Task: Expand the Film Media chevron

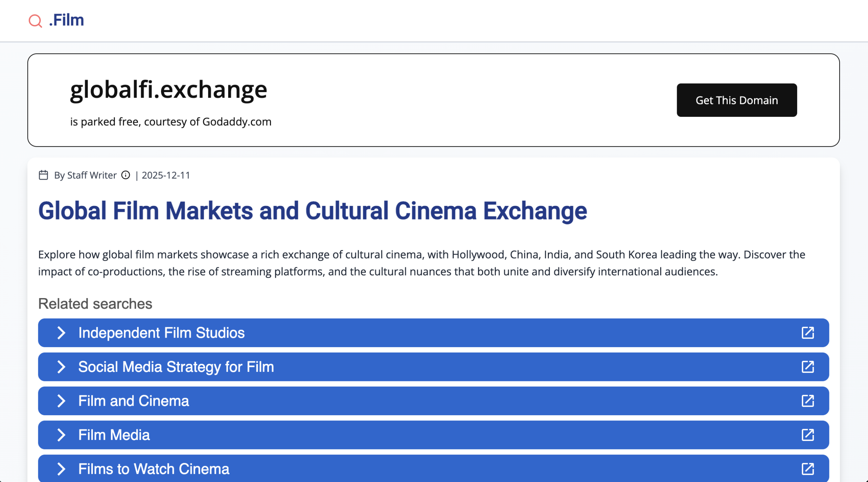Action: [x=61, y=435]
